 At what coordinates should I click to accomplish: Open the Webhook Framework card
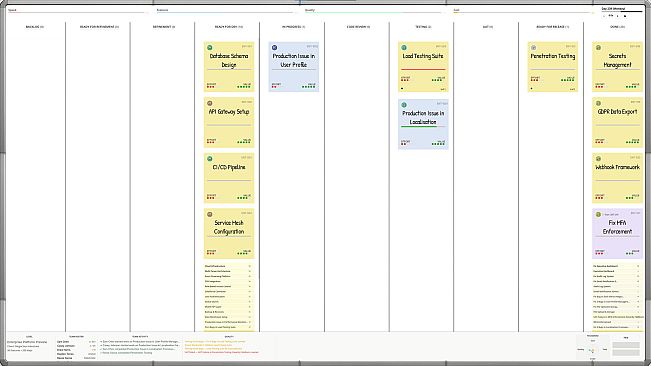(617, 178)
